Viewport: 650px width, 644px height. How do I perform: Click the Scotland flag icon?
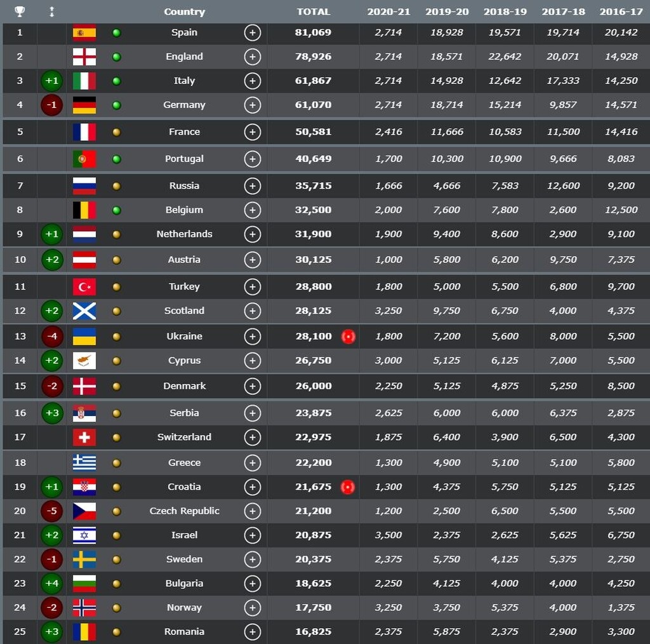[84, 311]
